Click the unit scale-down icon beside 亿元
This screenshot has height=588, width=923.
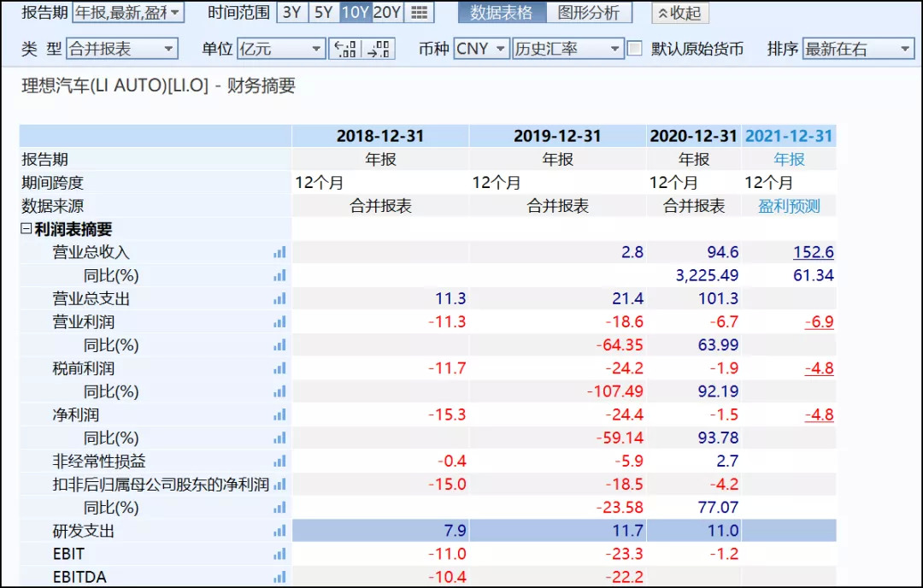(345, 49)
